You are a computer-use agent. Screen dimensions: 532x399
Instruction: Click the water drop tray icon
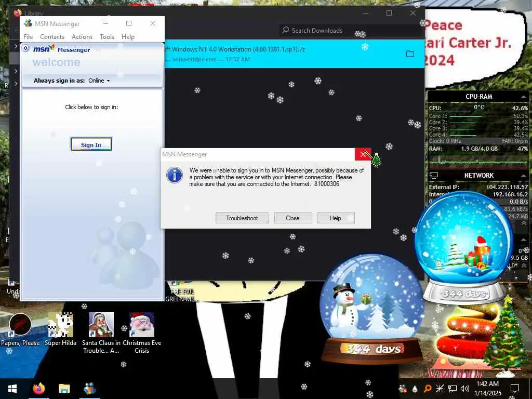[x=415, y=389]
